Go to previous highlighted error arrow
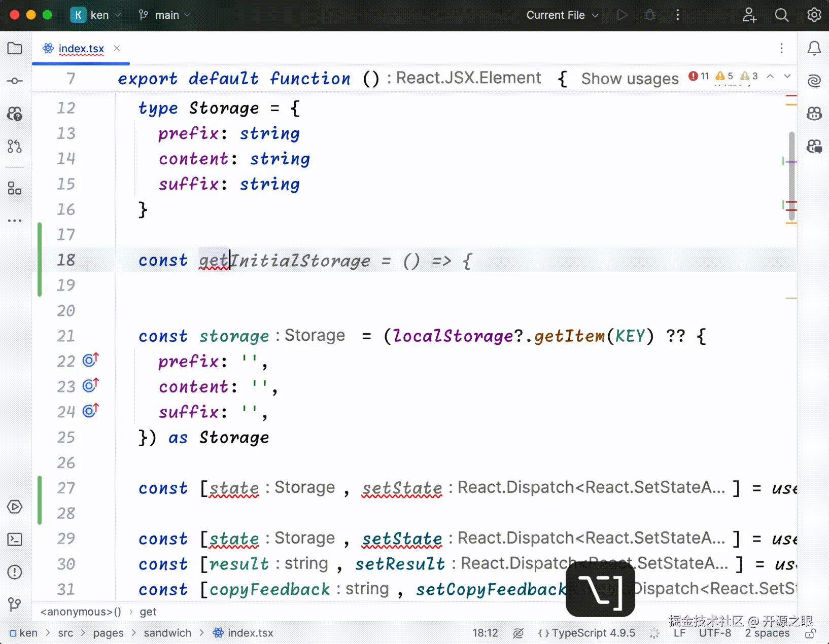829x644 pixels. 770,76
